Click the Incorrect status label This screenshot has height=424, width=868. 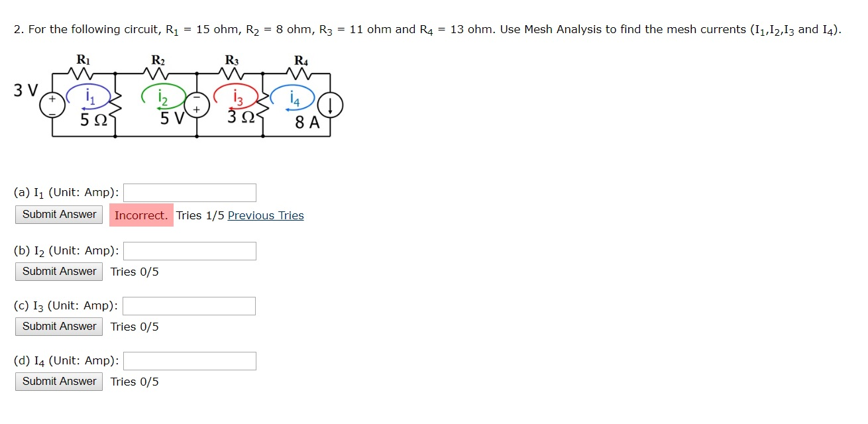click(140, 215)
